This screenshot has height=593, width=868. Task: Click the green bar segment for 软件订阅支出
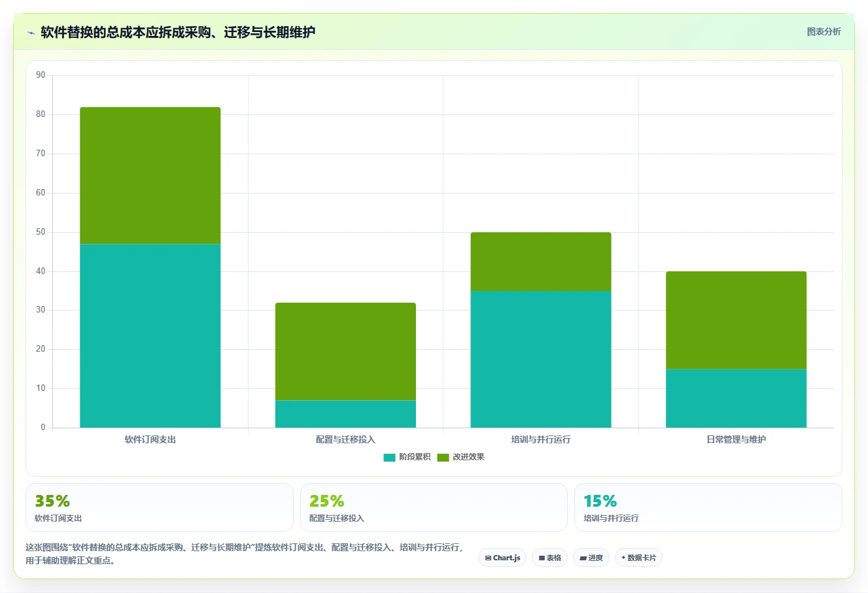(150, 176)
